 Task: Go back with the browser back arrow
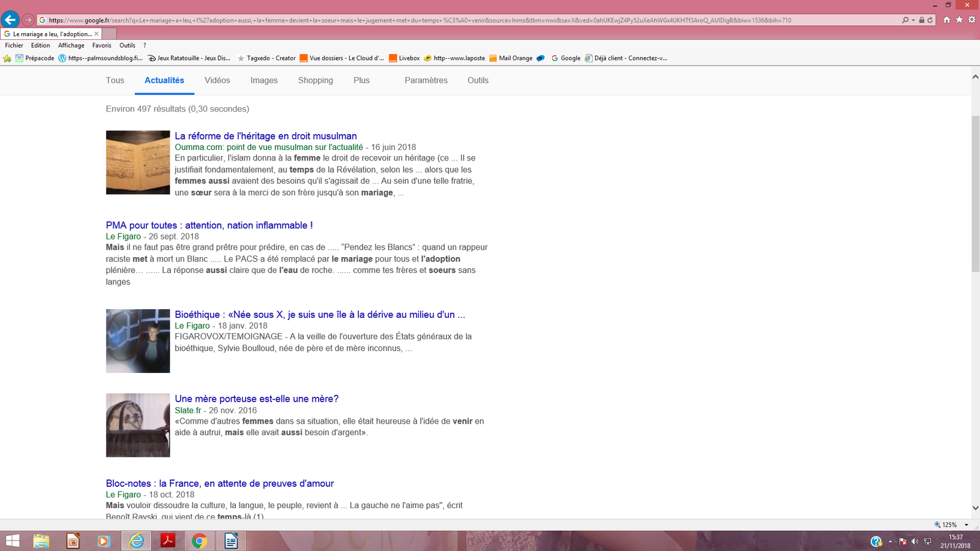point(10,20)
